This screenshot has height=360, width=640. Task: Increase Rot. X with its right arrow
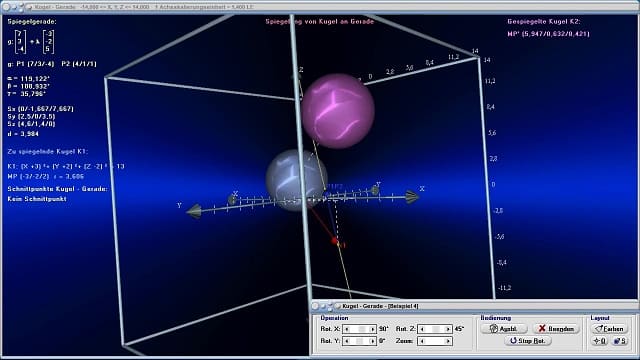(372, 329)
